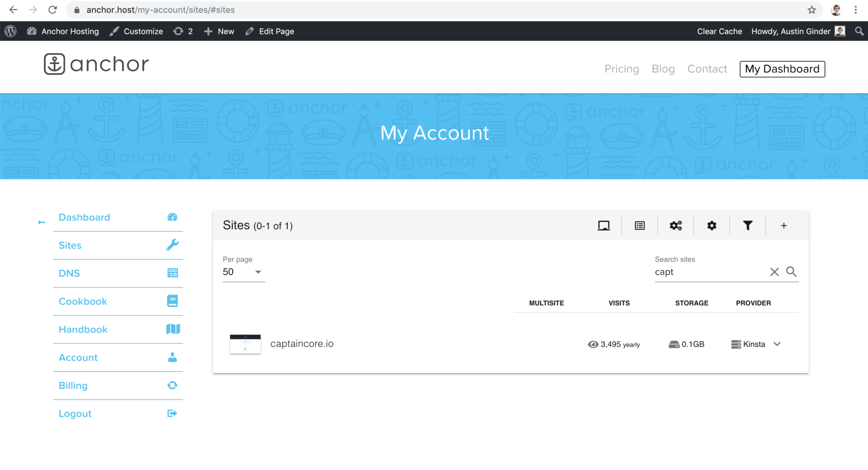Open the single gear settings icon
Image resolution: width=868 pixels, height=470 pixels.
coord(712,226)
